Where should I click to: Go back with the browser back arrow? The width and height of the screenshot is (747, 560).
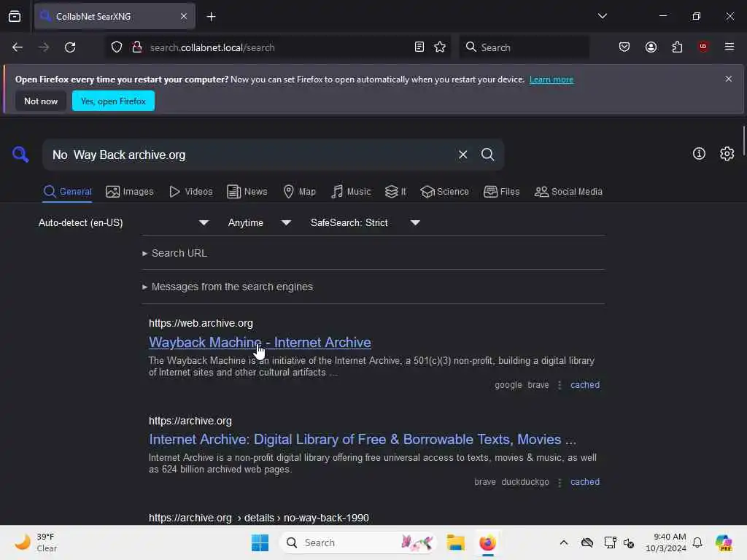tap(18, 47)
